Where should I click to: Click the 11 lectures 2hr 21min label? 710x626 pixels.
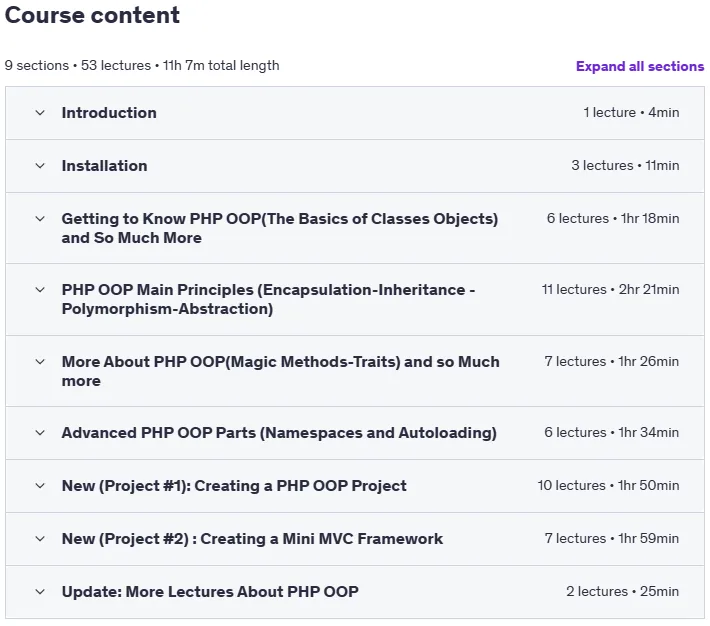click(610, 289)
